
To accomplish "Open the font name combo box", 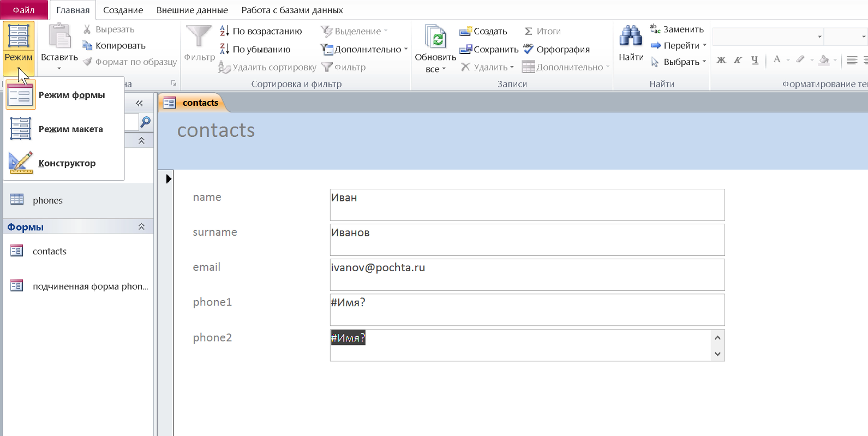I will click(768, 37).
